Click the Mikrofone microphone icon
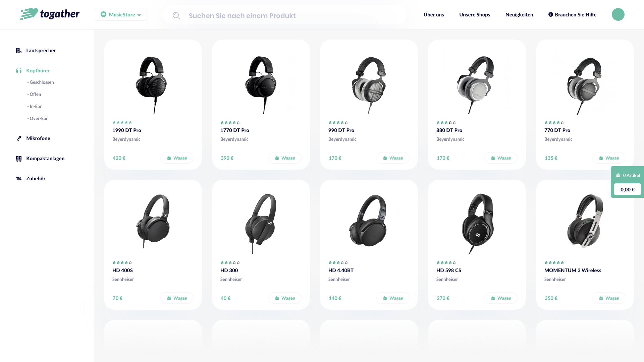Viewport: 644px width, 362px height. pyautogui.click(x=19, y=138)
